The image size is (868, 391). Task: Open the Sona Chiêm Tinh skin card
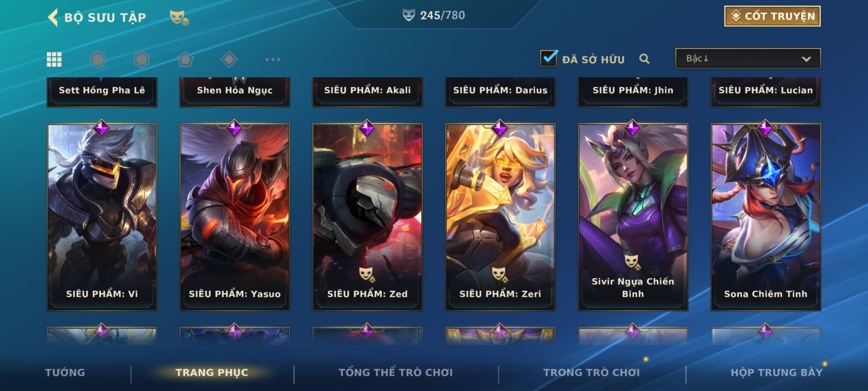point(766,217)
